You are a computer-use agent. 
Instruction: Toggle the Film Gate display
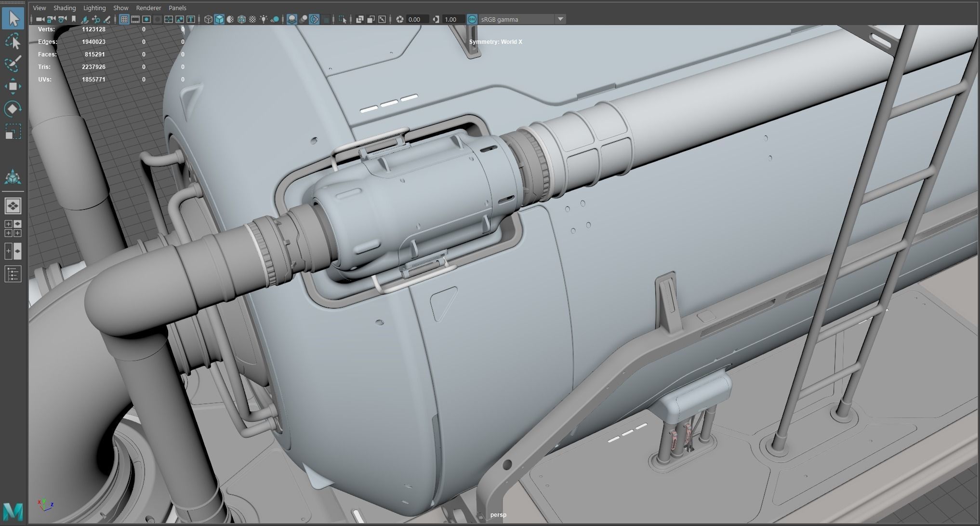[135, 19]
